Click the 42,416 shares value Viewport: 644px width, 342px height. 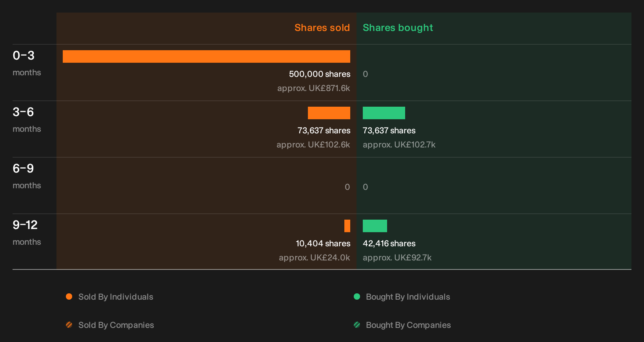(389, 244)
